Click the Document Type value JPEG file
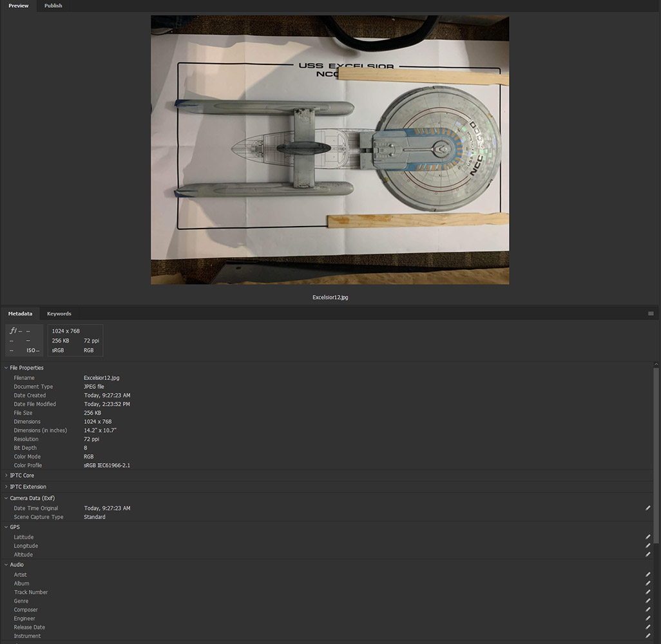Viewport: 661px width, 644px height. pos(94,386)
